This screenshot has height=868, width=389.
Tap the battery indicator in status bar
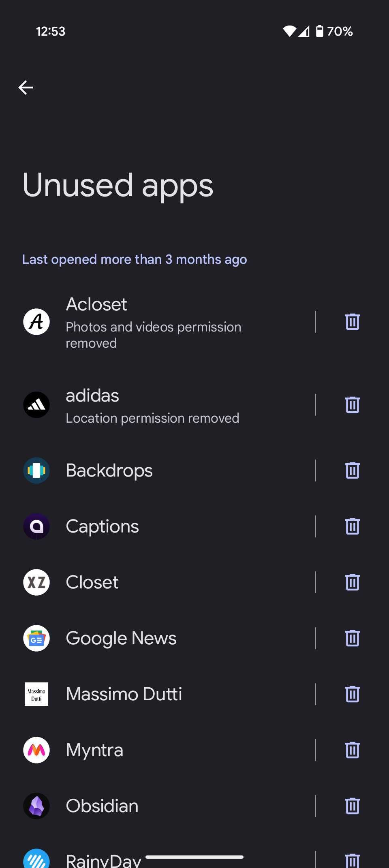point(320,31)
